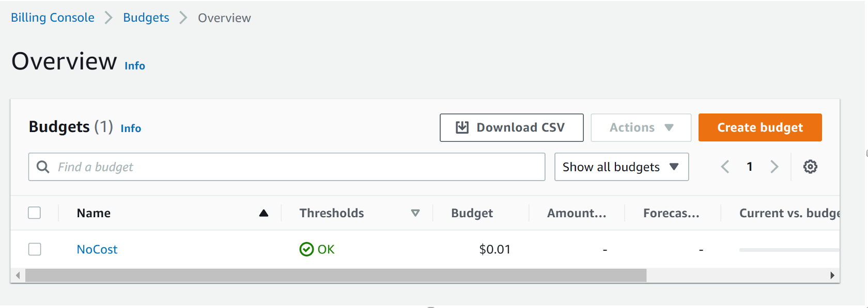Click the horizontal scrollbar thumb
Viewport: 868px width, 308px height.
[x=336, y=275]
